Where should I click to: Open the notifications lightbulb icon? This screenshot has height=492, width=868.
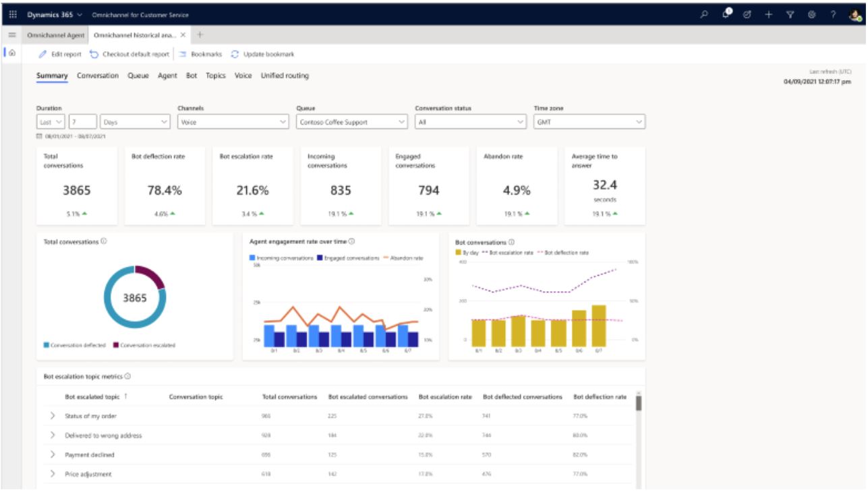point(726,14)
